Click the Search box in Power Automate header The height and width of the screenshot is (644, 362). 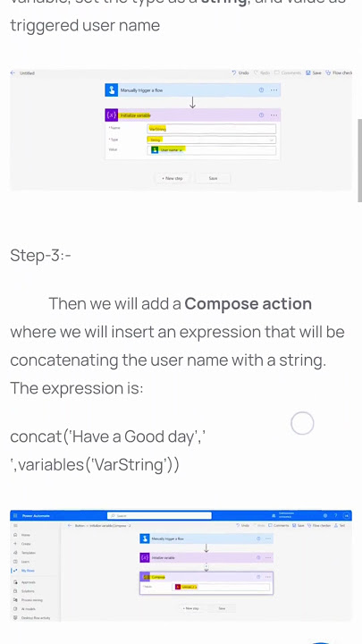pos(160,515)
